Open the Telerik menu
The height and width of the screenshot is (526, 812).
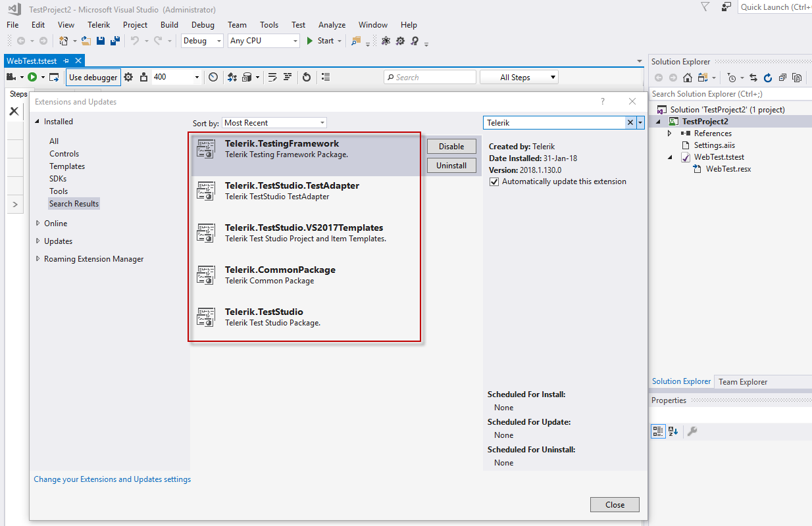coord(99,25)
